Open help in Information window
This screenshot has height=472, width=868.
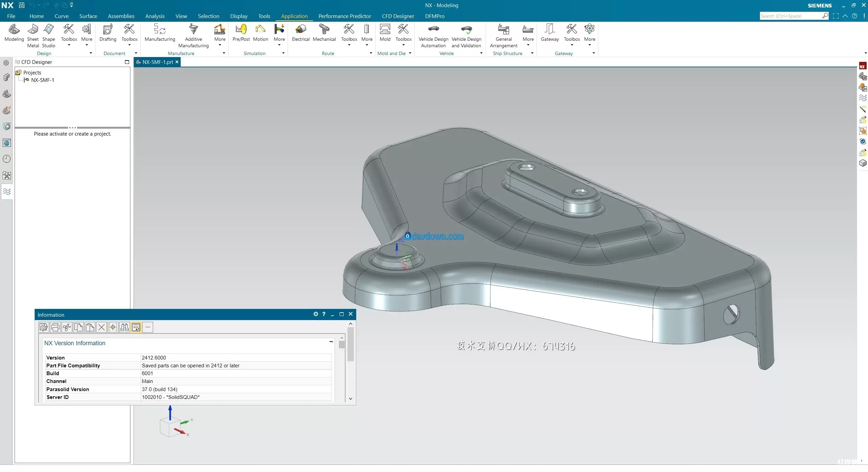pos(324,314)
